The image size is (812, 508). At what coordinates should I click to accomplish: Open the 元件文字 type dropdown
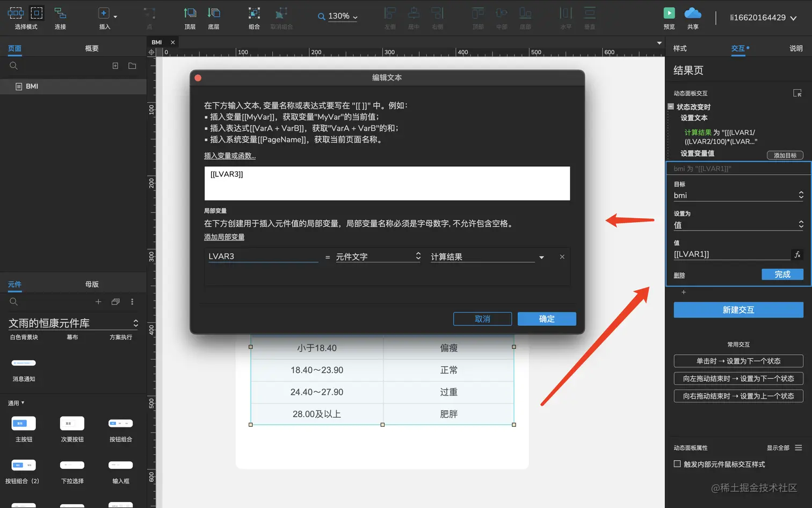click(379, 256)
